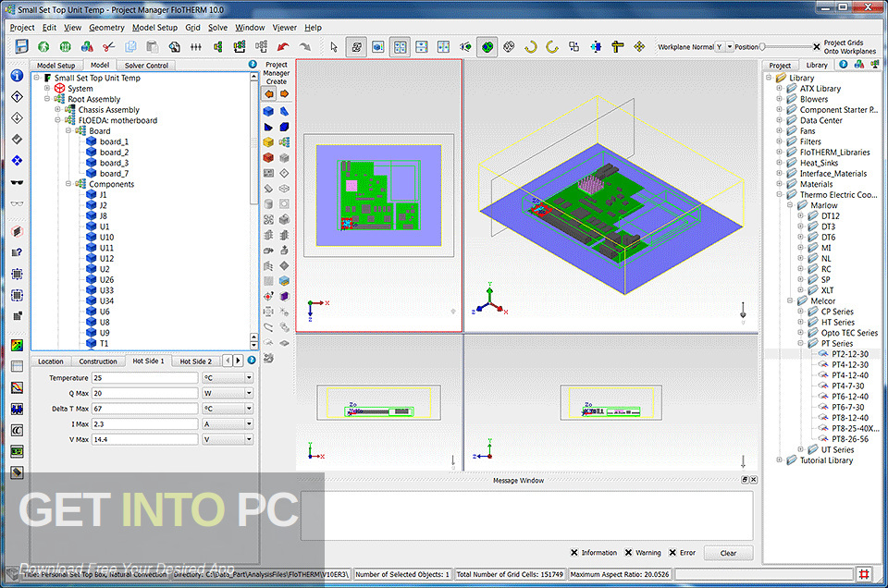Viewport: 888px width, 588px height.
Task: Switch to the Solver Control tab
Action: tap(146, 65)
